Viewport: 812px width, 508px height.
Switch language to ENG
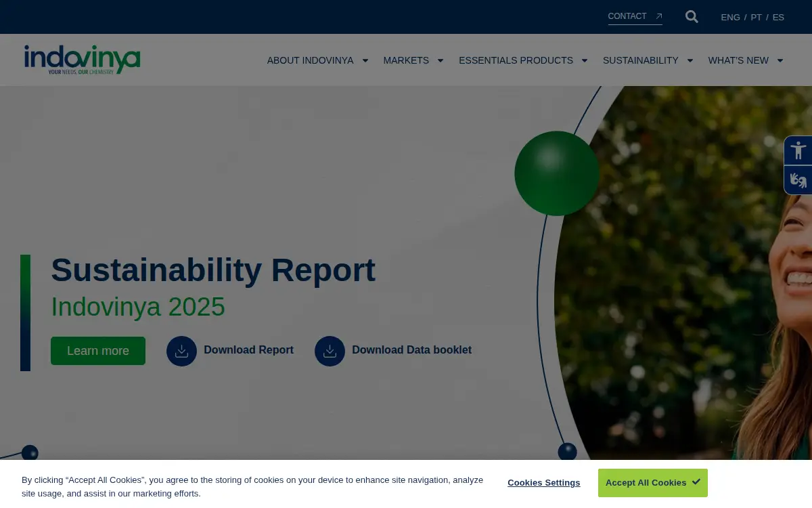tap(730, 17)
